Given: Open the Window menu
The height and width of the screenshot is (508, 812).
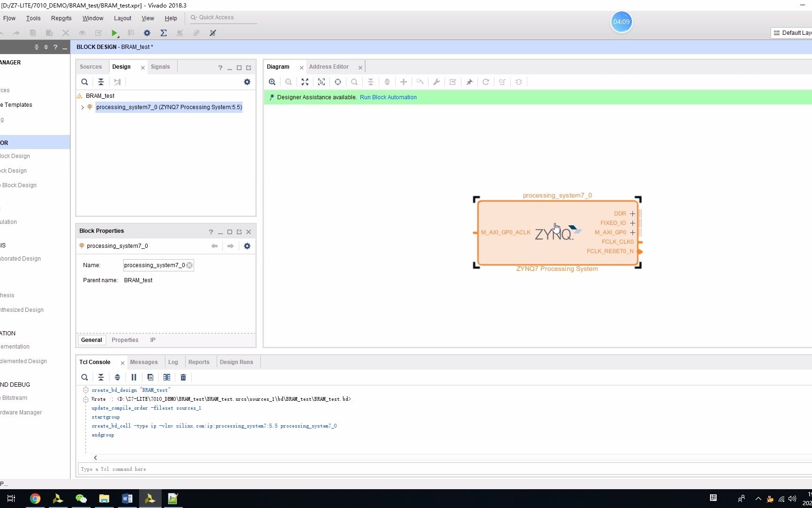Looking at the screenshot, I should [93, 18].
